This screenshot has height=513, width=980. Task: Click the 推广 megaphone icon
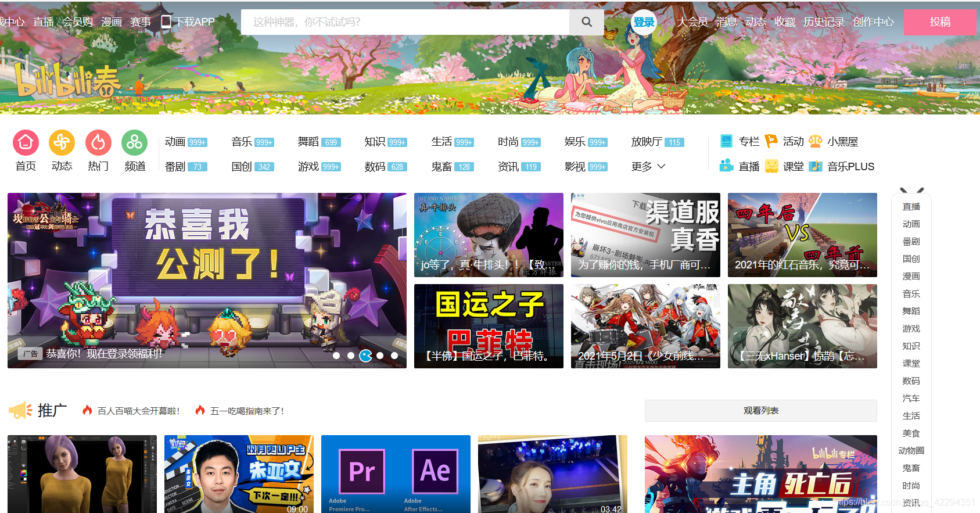(x=20, y=410)
